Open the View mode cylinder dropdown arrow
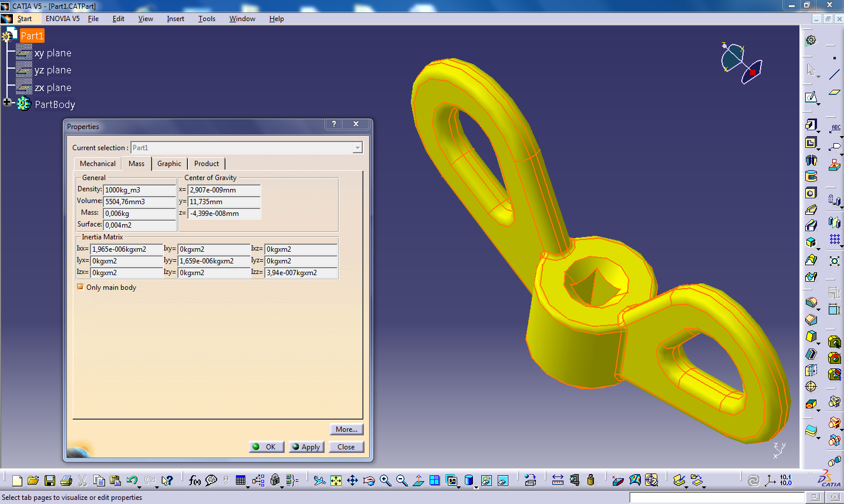The height and width of the screenshot is (504, 844). coord(477,486)
